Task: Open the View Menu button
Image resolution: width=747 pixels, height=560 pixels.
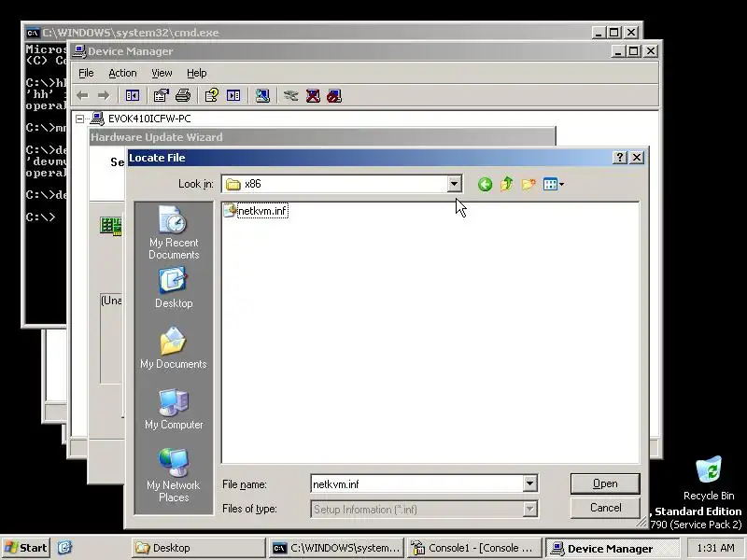Action: [x=553, y=184]
